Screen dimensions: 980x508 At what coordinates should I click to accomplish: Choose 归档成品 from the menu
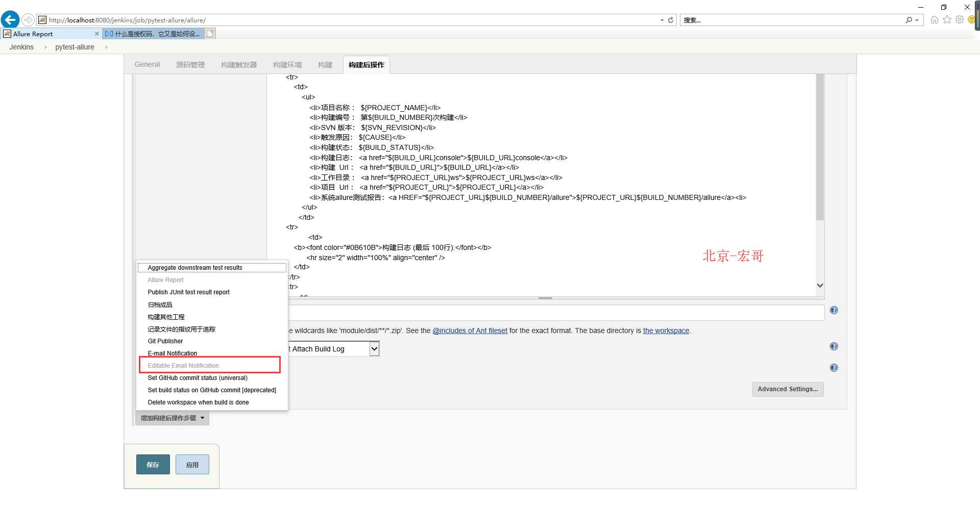pos(212,304)
